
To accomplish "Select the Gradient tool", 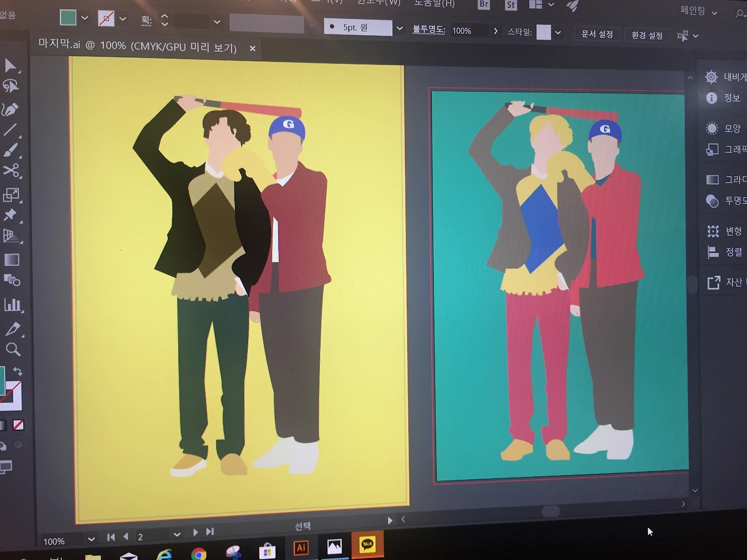I will (x=12, y=260).
